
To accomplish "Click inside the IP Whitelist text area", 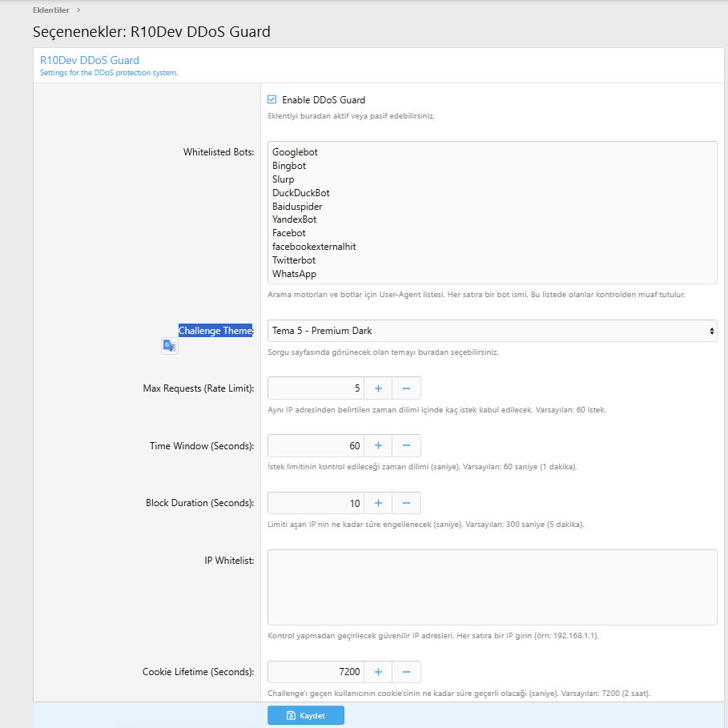I will coord(493,587).
